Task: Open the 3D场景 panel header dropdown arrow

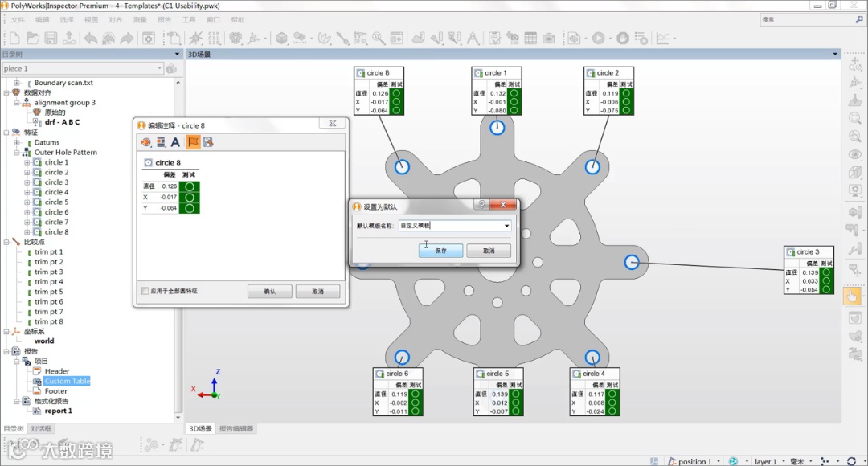Action: (x=835, y=55)
